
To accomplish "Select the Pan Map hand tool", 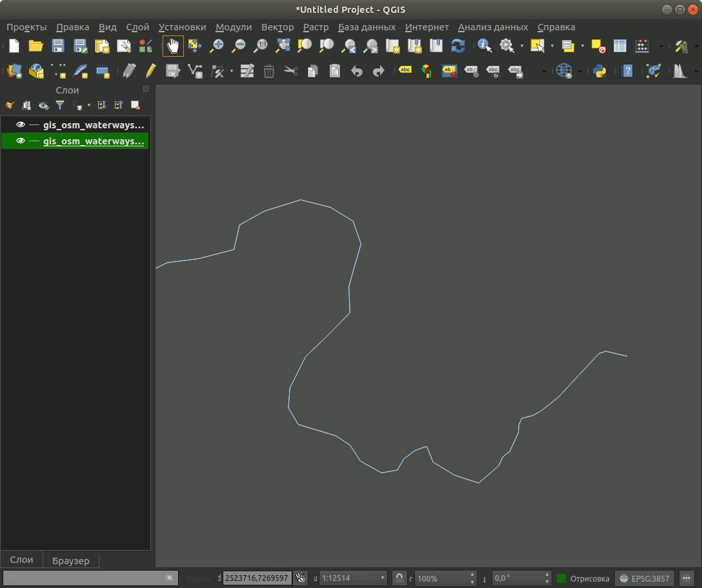I will pyautogui.click(x=173, y=46).
